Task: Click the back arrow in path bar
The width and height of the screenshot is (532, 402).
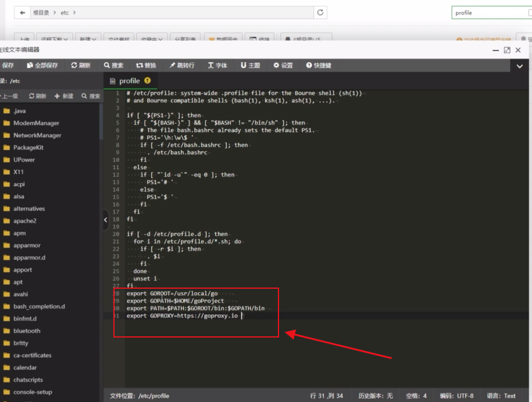Action: point(23,13)
